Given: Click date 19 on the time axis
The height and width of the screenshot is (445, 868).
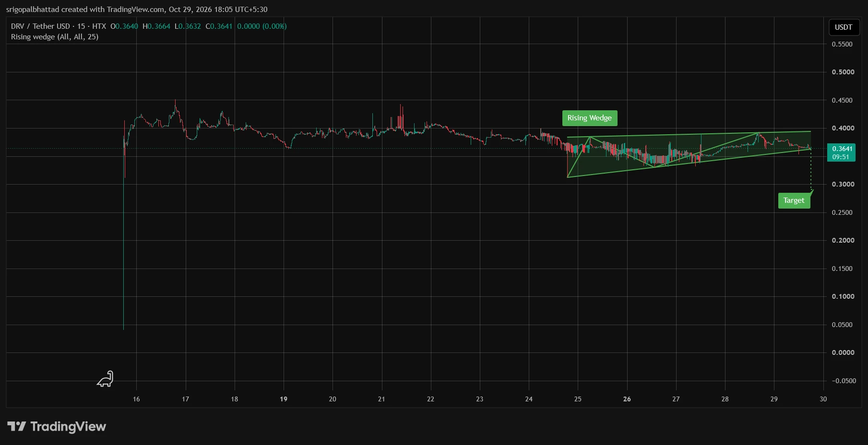Looking at the screenshot, I should [x=284, y=399].
